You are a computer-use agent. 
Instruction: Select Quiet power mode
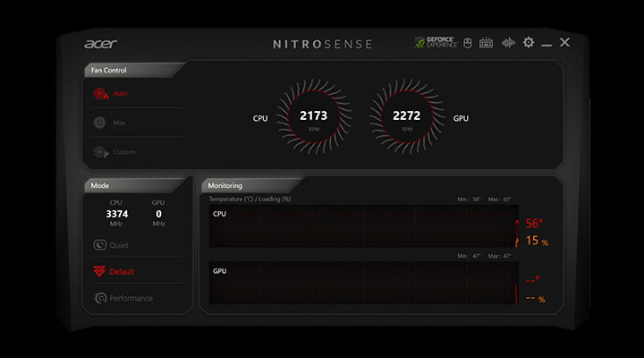111,244
